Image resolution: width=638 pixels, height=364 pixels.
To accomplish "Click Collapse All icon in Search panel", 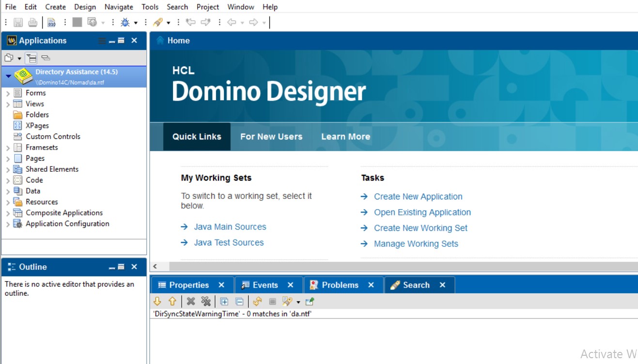I will tap(239, 302).
